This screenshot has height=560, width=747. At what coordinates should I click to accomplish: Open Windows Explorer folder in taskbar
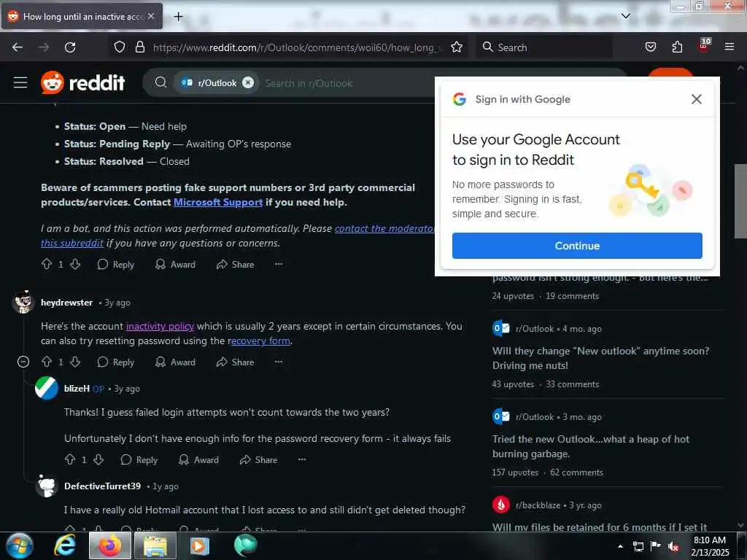click(x=155, y=545)
